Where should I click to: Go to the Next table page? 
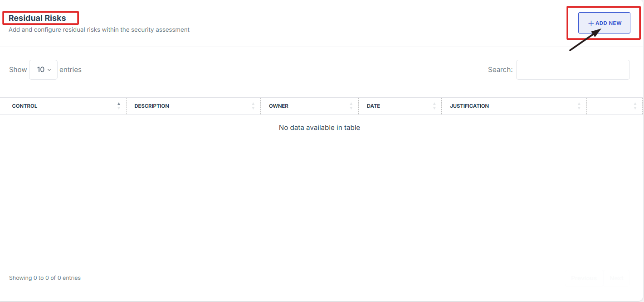tap(616, 278)
